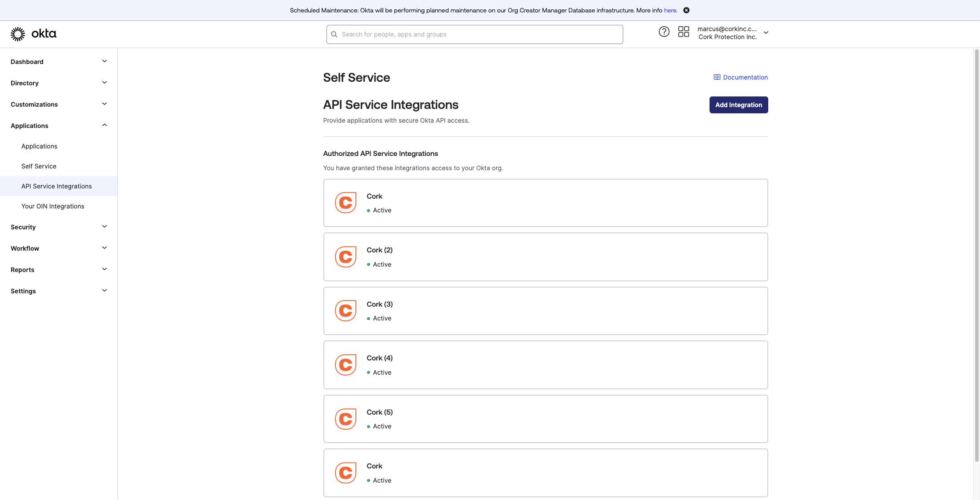Open the help question mark icon
980x500 pixels.
tap(664, 32)
